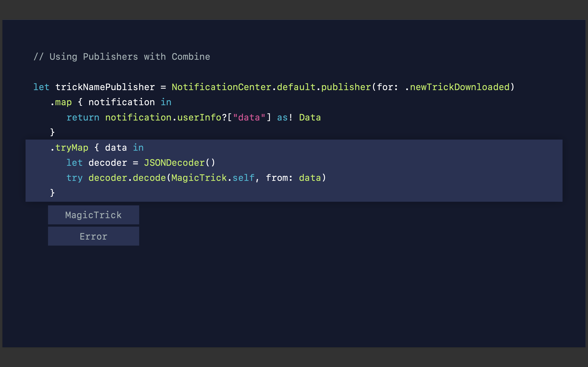
Task: Click the userInfo property access
Action: 199,117
